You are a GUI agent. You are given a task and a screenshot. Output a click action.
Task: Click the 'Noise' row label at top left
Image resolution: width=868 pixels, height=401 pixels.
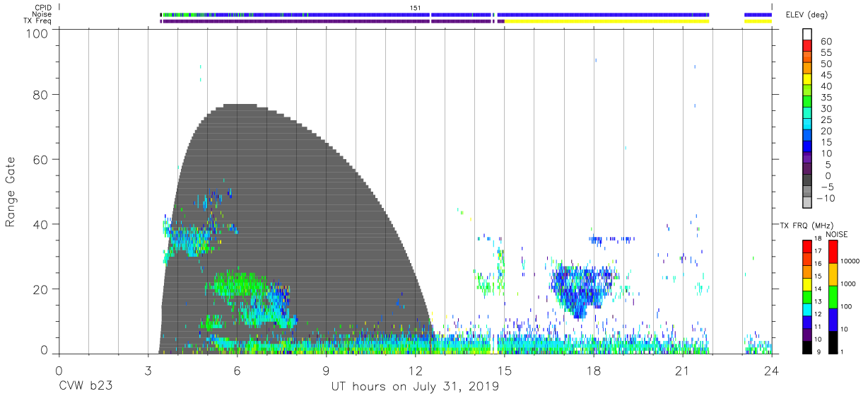coord(41,14)
